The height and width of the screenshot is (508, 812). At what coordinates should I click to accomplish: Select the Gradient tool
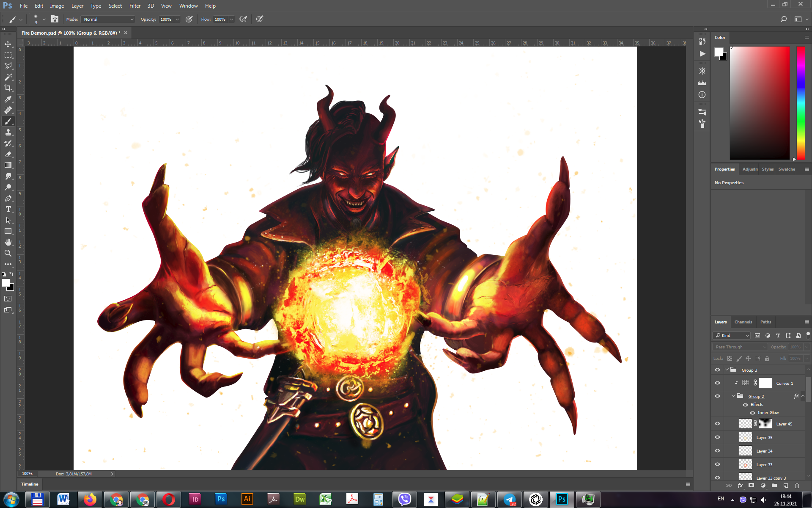click(x=8, y=165)
